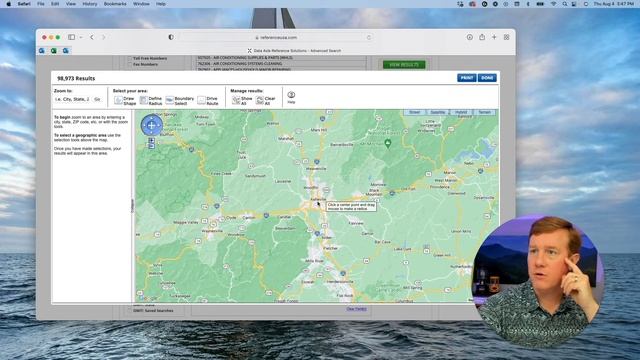Image resolution: width=640 pixels, height=360 pixels.
Task: Click the Go button next to Zoom to
Action: tap(97, 99)
